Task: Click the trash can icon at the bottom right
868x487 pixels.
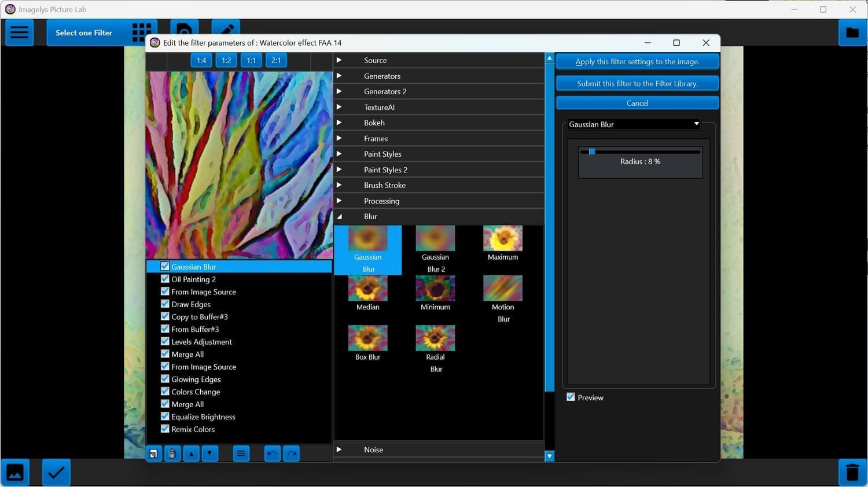Action: click(852, 472)
